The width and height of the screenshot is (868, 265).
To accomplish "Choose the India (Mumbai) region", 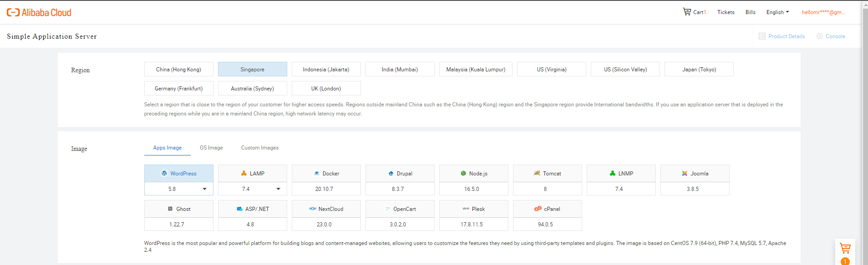I will [x=400, y=69].
